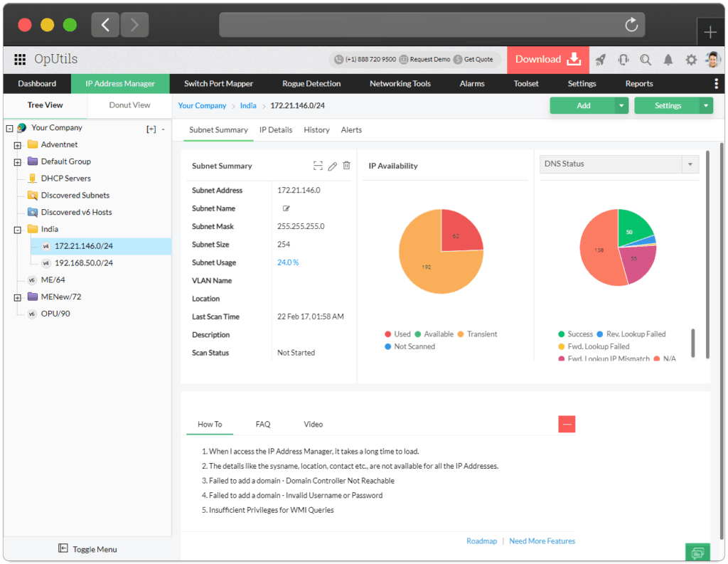The image size is (728, 564).
Task: Click the DNS Status legend scrollbar
Action: (692, 343)
